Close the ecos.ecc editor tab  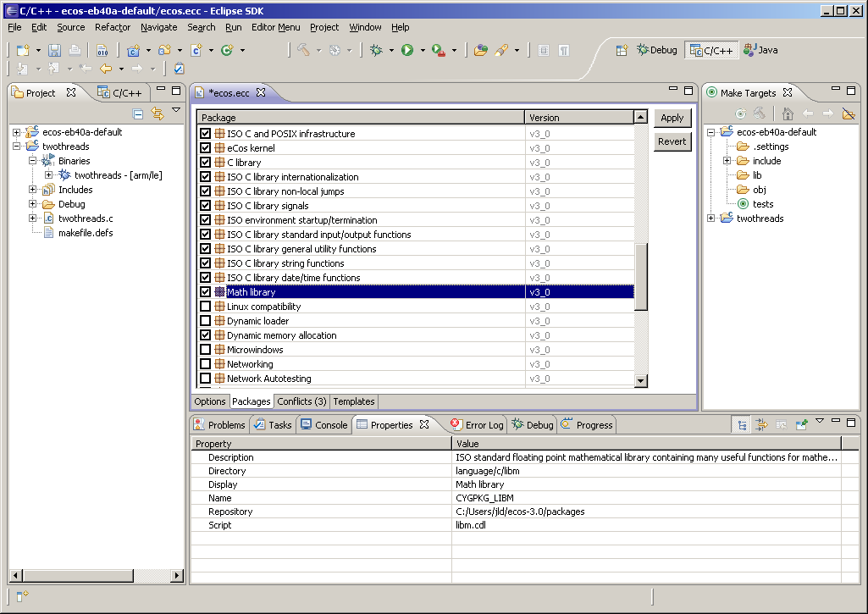[x=261, y=92]
